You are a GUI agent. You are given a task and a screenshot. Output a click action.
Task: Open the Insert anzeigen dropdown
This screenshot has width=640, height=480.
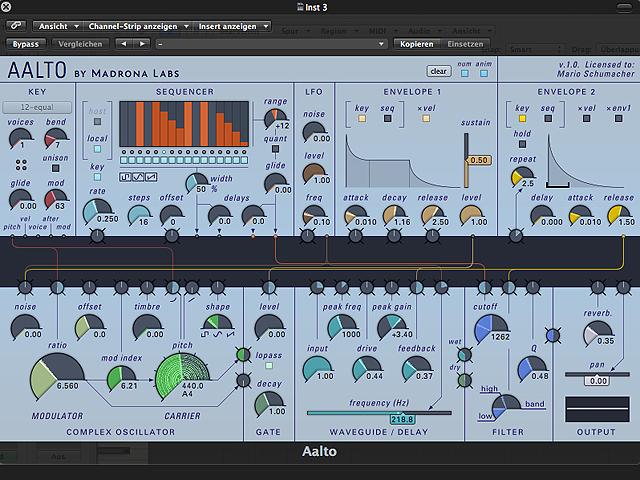click(x=233, y=26)
